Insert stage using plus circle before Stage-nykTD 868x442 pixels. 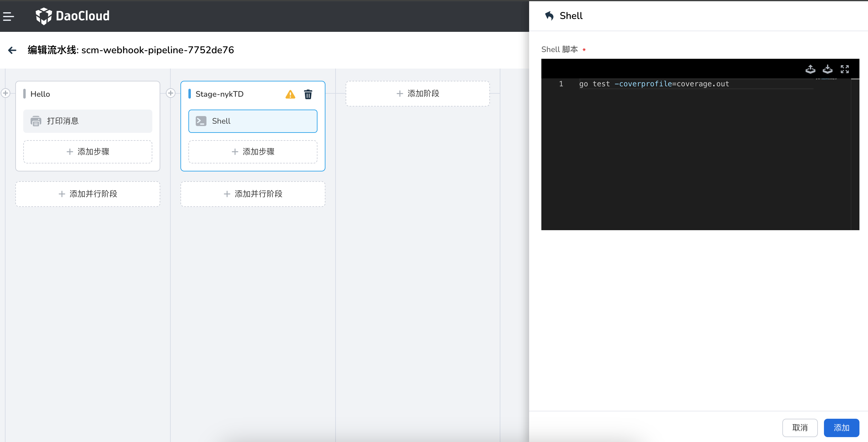(x=170, y=93)
